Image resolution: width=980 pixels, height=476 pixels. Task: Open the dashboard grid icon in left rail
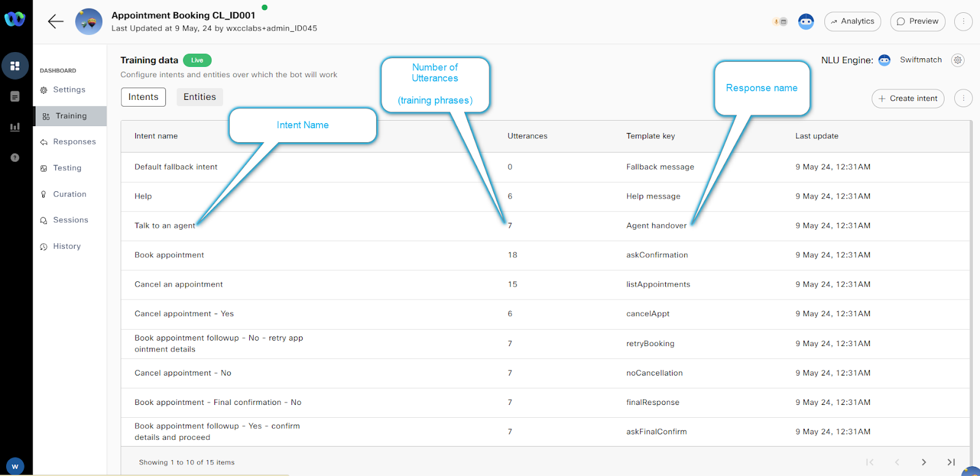(15, 66)
